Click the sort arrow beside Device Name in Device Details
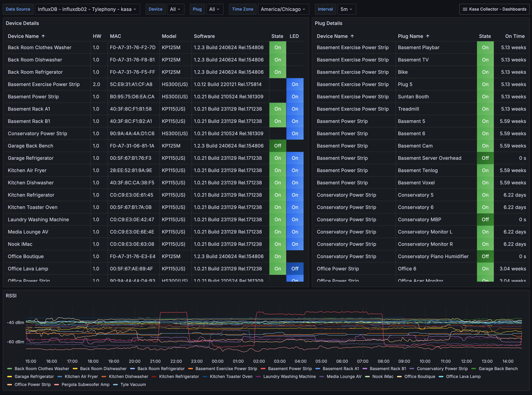532x395 pixels. (43, 36)
